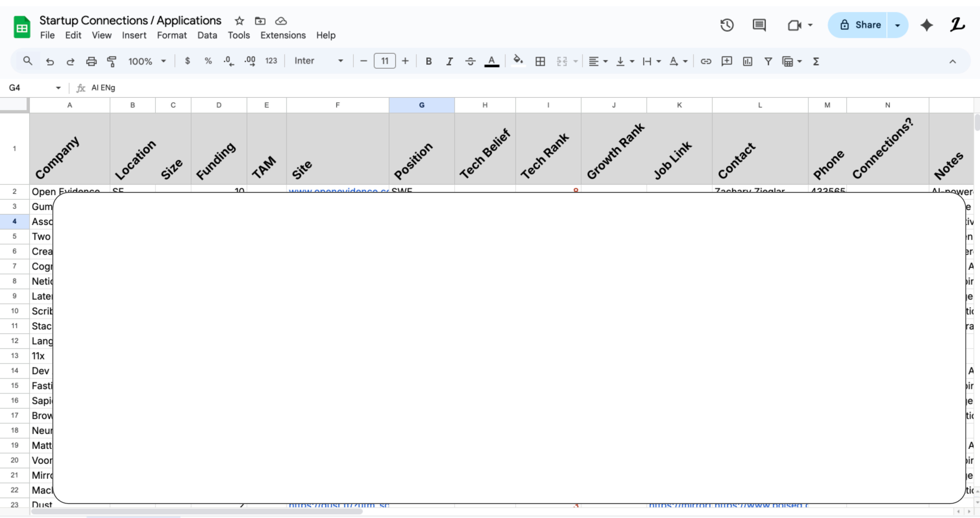Open the Extensions menu
Screen dimensions: 980x518
283,35
